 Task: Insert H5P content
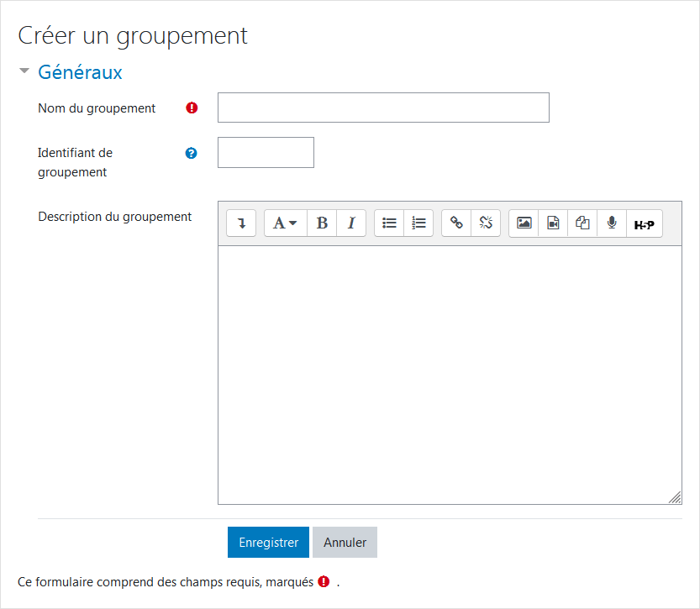[644, 224]
